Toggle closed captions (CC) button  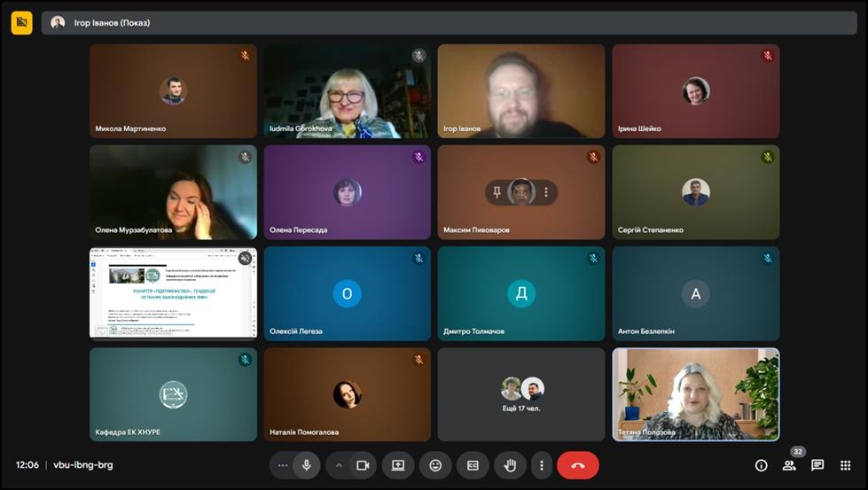(x=473, y=465)
